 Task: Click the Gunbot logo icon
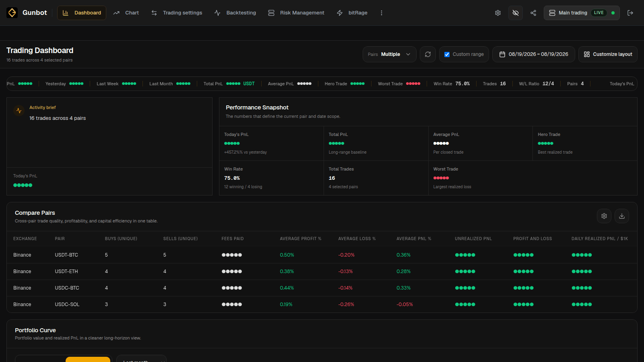click(x=12, y=13)
